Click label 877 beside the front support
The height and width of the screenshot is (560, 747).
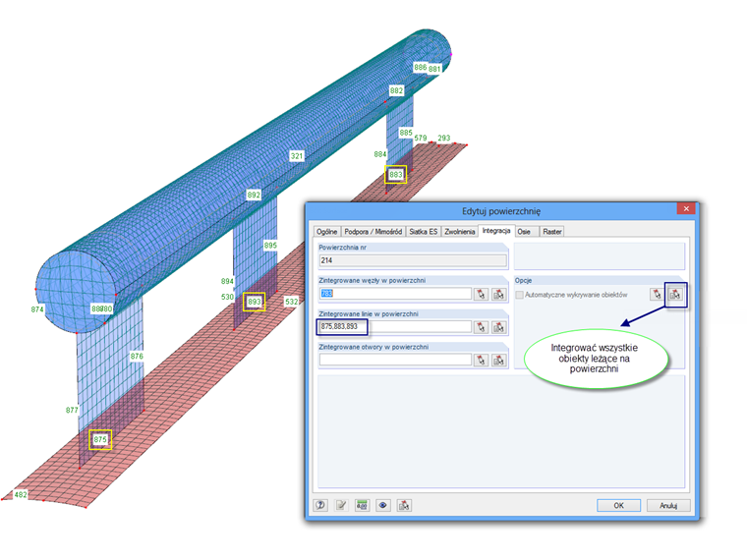coord(72,410)
